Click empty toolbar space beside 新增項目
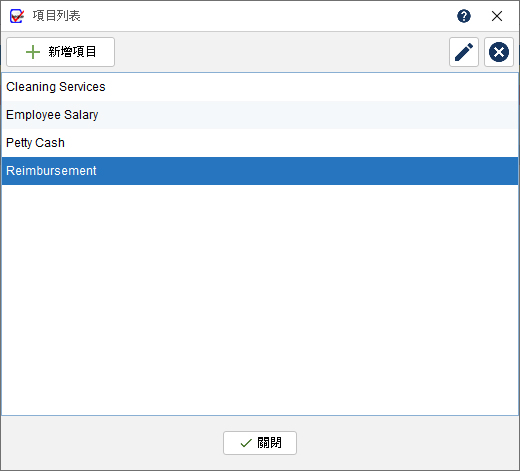 coord(282,52)
